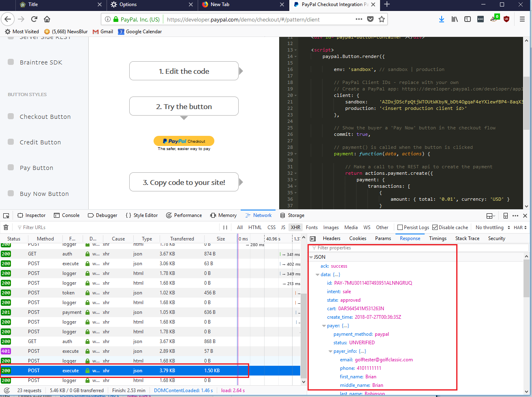
Task: Show site information via the (i) icon
Action: pos(108,19)
